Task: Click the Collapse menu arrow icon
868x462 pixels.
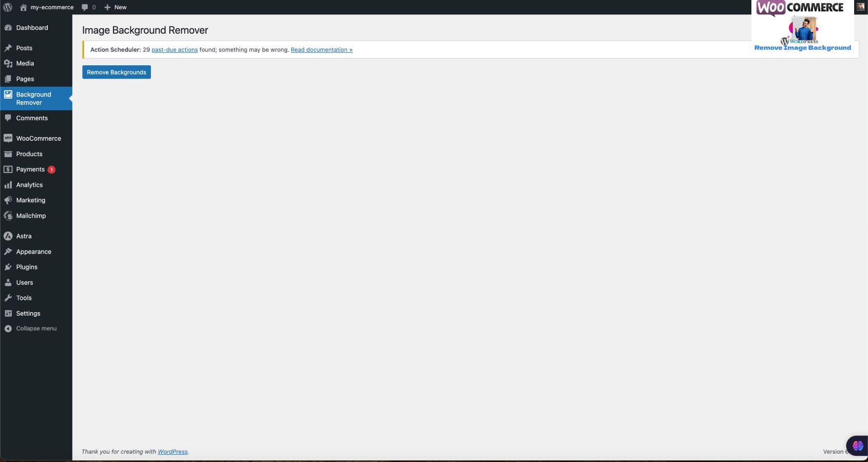Action: [8, 329]
